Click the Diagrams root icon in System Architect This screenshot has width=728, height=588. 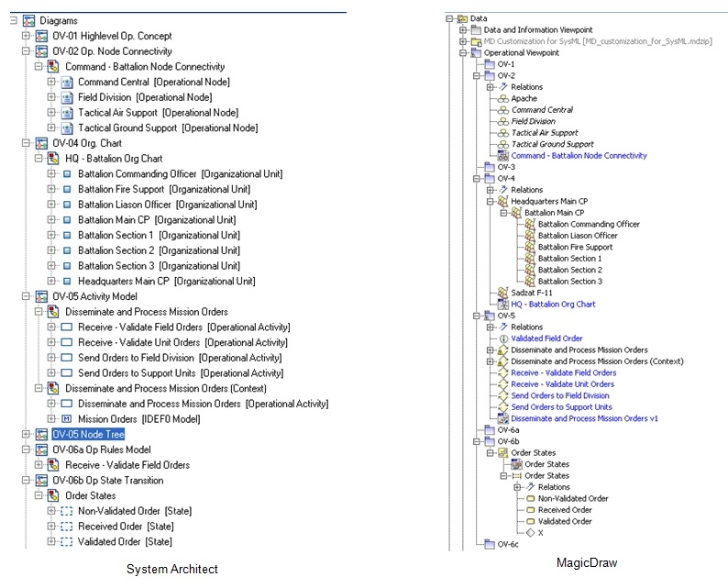28,20
